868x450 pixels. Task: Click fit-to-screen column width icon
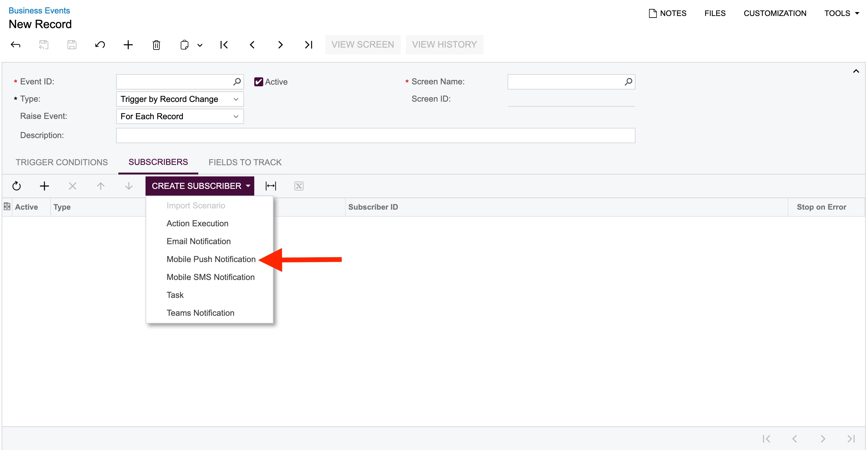[x=271, y=186]
